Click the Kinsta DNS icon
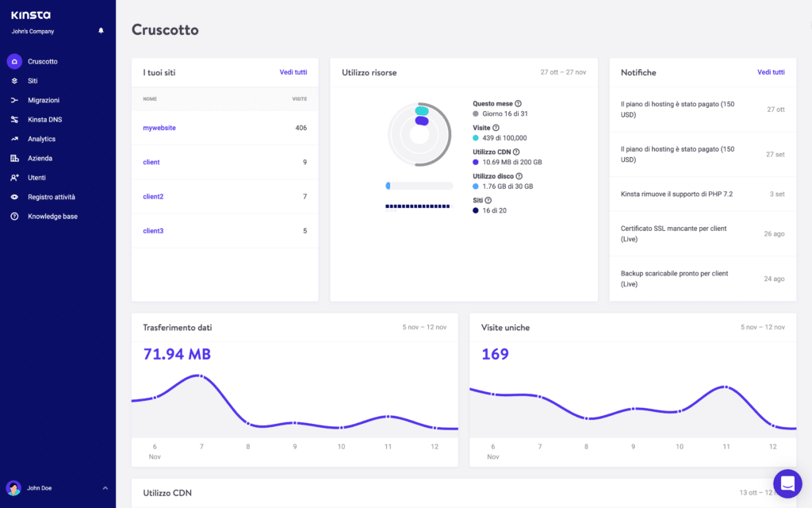Image resolution: width=812 pixels, height=508 pixels. [x=14, y=120]
